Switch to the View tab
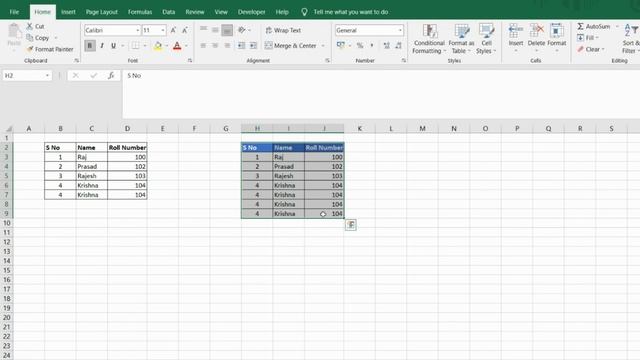This screenshot has height=360, width=640. (221, 12)
